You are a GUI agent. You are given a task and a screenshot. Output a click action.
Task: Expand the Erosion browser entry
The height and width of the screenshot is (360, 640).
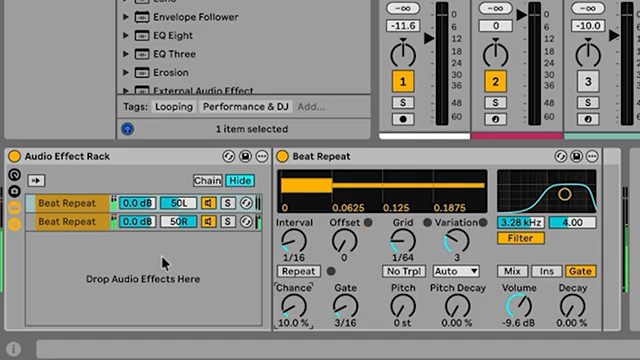(x=126, y=72)
